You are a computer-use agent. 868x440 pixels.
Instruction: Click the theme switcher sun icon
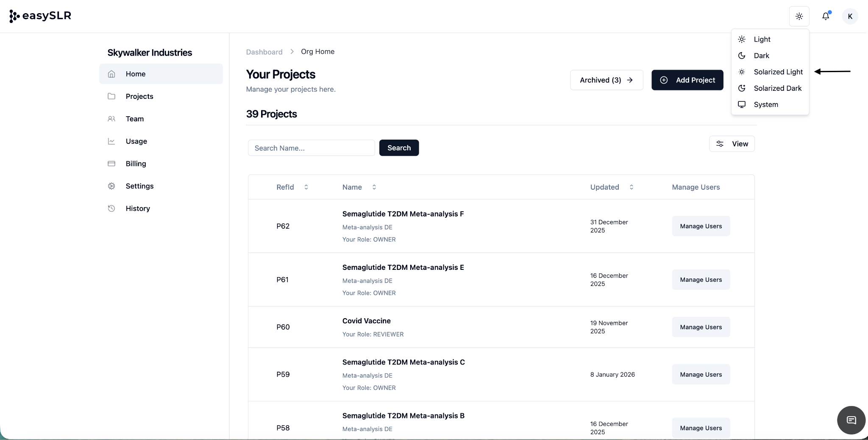(x=799, y=17)
